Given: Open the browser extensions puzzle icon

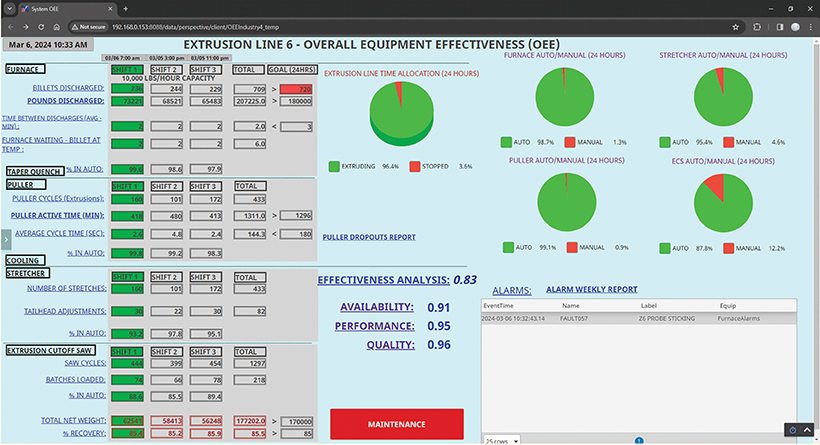Looking at the screenshot, I should coord(757,27).
